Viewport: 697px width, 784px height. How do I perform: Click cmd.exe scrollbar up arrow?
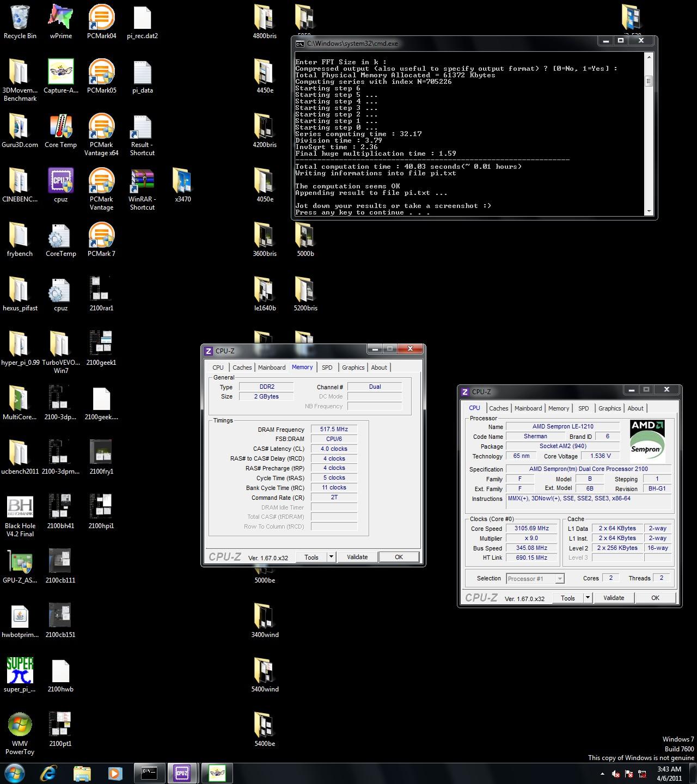649,57
